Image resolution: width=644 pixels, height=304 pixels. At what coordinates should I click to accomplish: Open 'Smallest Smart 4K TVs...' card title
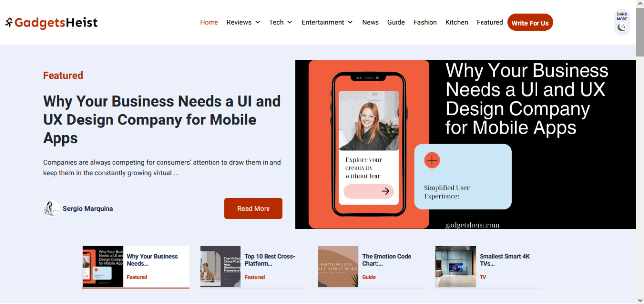[504, 260]
